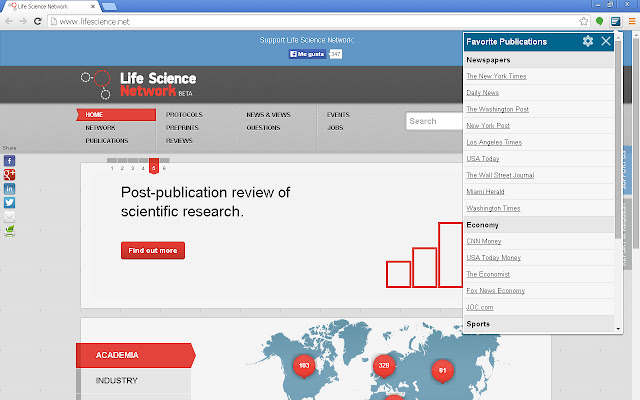Bookmark this page with the star icon
Image resolution: width=640 pixels, height=400 pixels.
pos(584,21)
